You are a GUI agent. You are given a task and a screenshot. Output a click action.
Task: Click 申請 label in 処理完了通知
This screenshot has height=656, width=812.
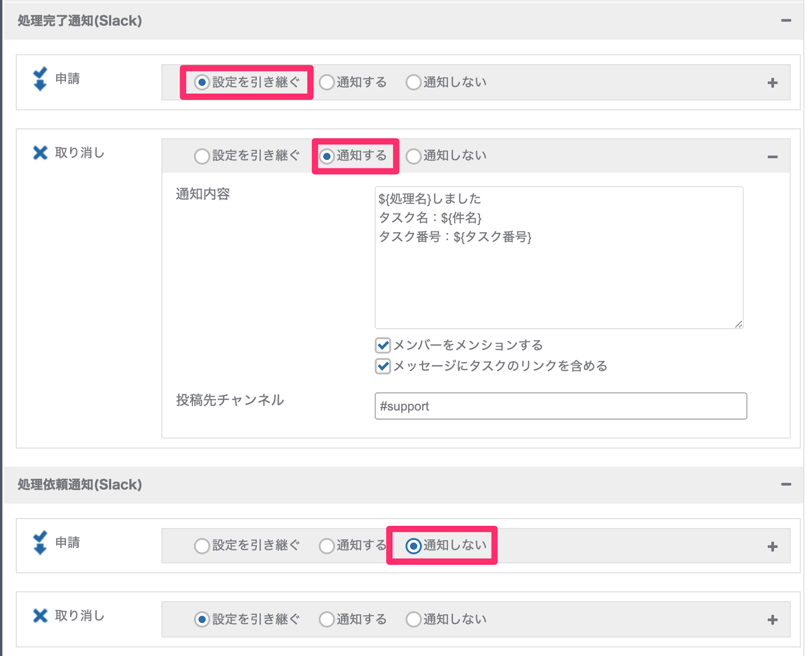tap(67, 79)
